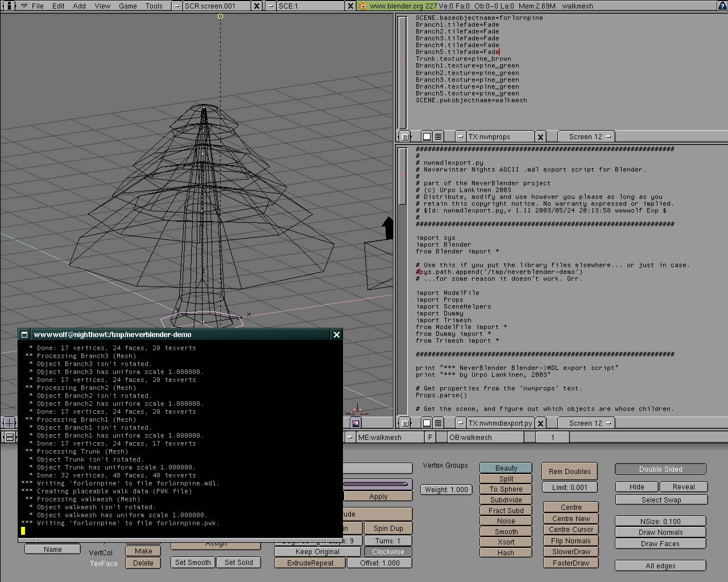Viewport: 728px width, 582px height.
Task: Open the Game menu
Action: 127,6
